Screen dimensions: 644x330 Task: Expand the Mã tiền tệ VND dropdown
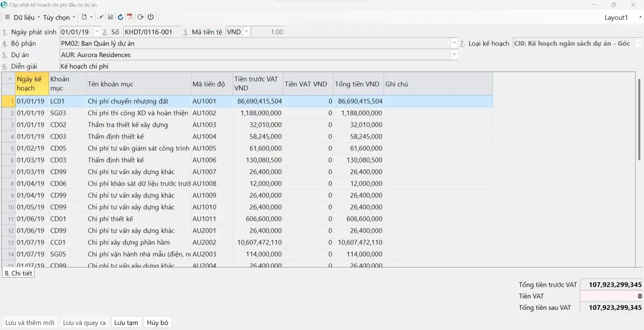click(x=246, y=31)
